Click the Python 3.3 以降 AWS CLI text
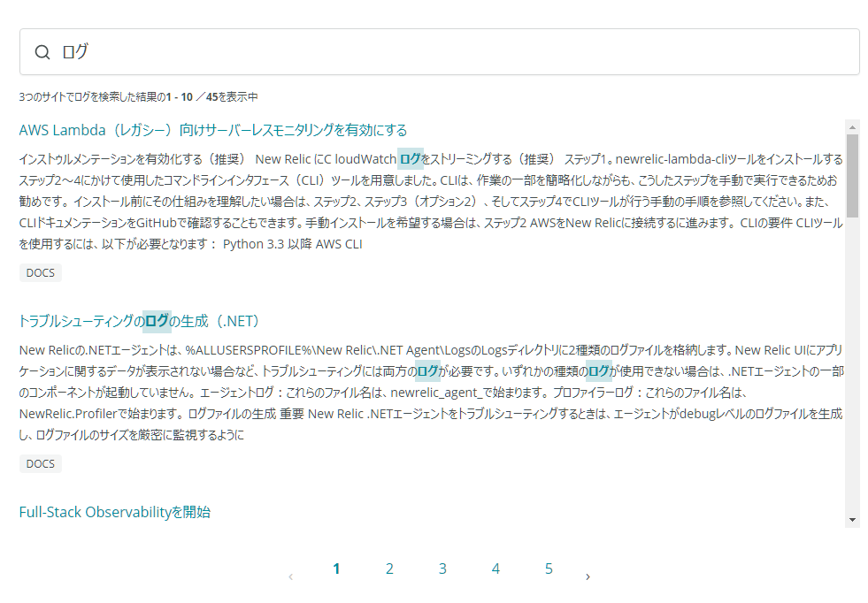The image size is (868, 603). [292, 244]
